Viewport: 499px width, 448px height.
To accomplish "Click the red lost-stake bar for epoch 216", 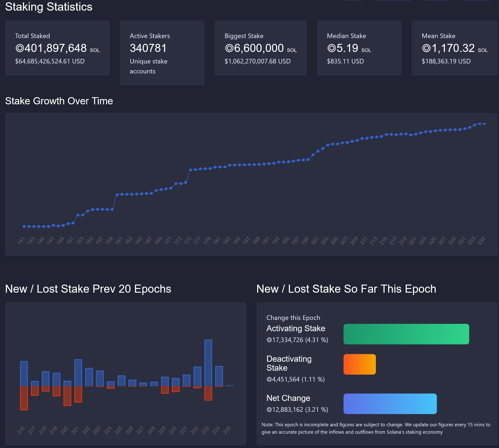I will pyautogui.click(x=24, y=398).
